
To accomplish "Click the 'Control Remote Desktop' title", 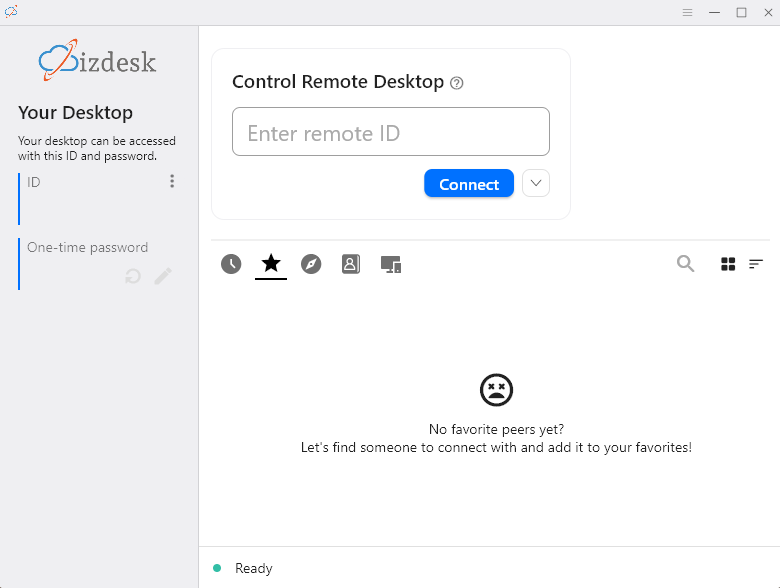I will click(338, 82).
